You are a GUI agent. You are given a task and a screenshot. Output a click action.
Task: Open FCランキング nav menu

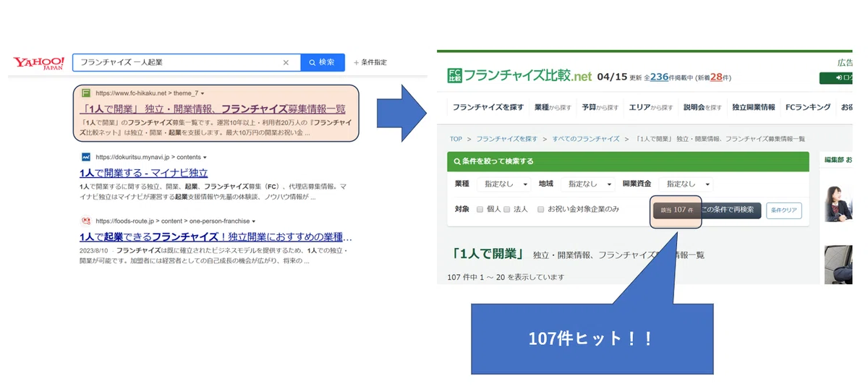coord(807,107)
